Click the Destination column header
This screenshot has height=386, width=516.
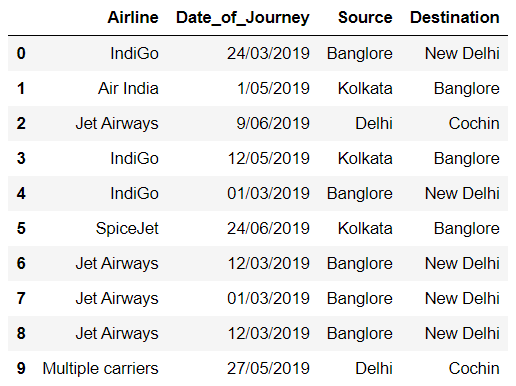click(x=455, y=17)
